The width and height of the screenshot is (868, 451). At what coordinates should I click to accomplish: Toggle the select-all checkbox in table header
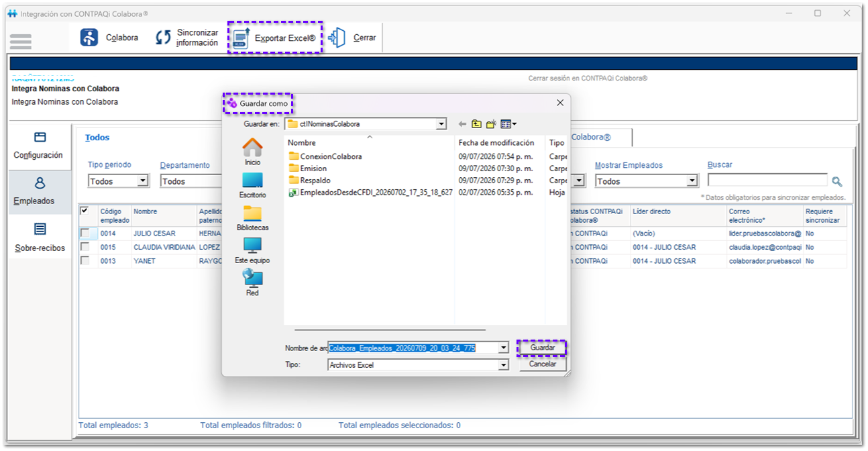[x=85, y=211]
